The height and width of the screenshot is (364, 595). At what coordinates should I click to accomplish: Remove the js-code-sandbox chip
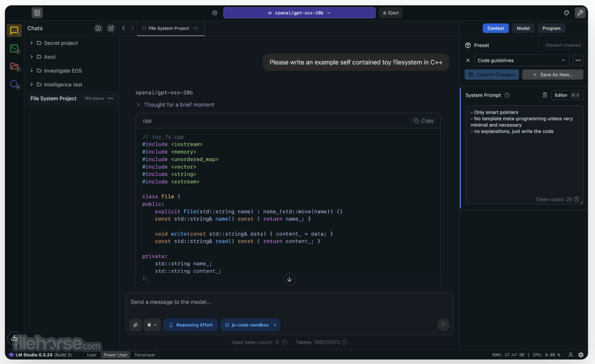275,325
